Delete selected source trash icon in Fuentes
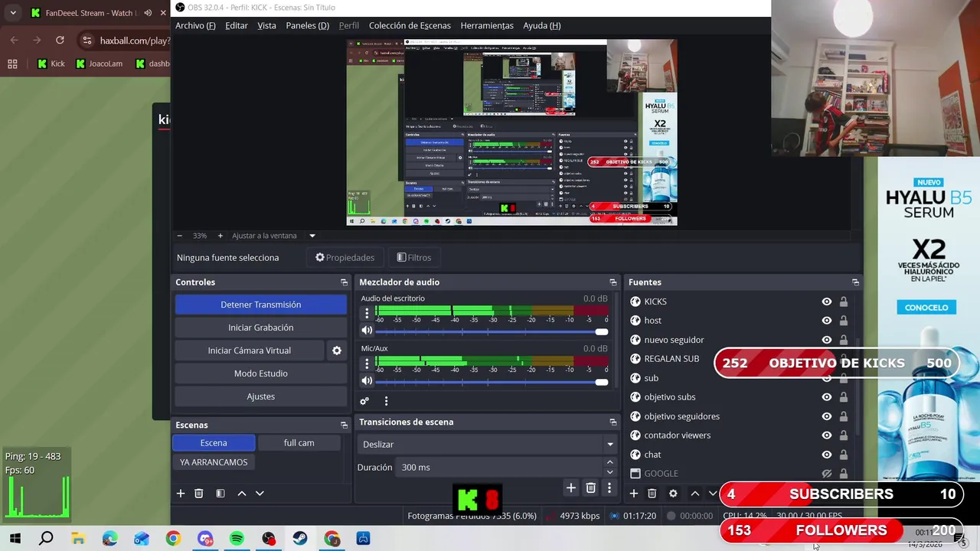Image resolution: width=980 pixels, height=551 pixels. 652,494
